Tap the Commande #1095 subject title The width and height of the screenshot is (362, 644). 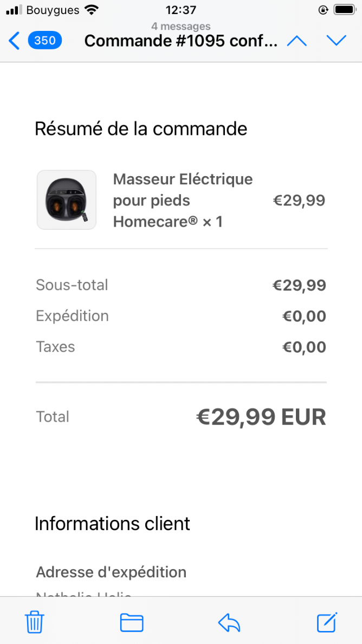(181, 41)
